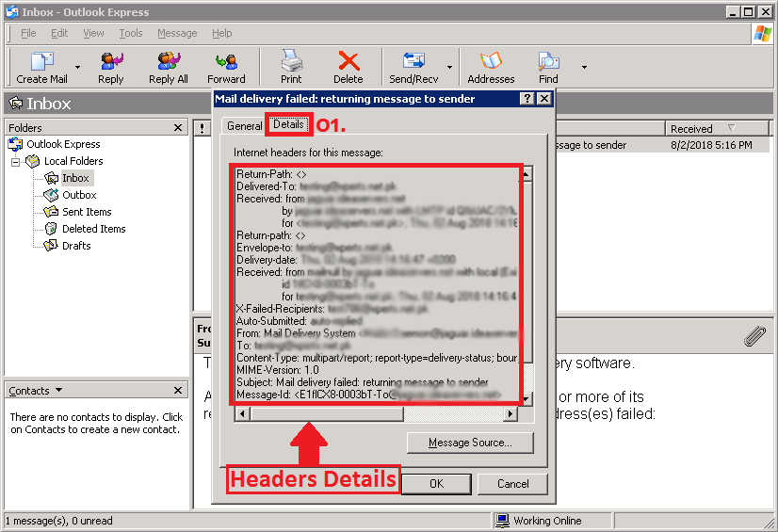Open the File menu

[x=28, y=33]
